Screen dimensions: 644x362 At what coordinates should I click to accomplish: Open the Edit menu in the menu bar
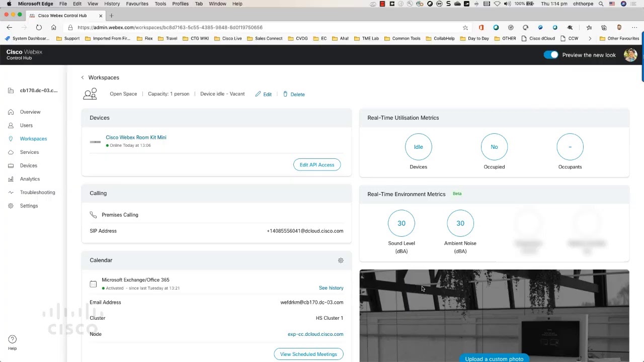click(77, 4)
